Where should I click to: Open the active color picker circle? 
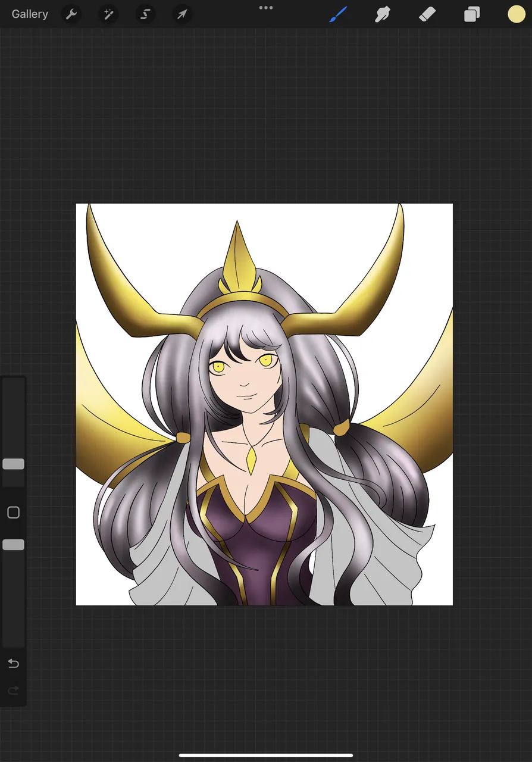[x=517, y=14]
